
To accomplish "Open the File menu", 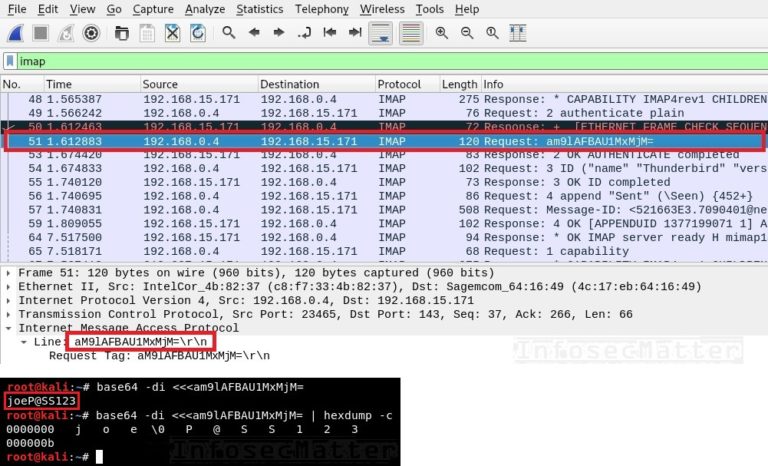I will click(17, 9).
